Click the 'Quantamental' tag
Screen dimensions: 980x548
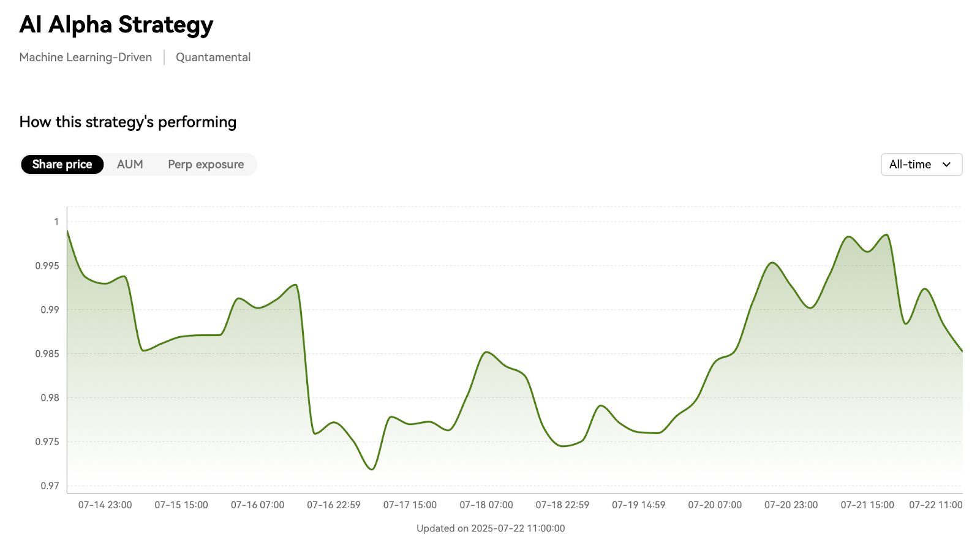click(x=213, y=57)
